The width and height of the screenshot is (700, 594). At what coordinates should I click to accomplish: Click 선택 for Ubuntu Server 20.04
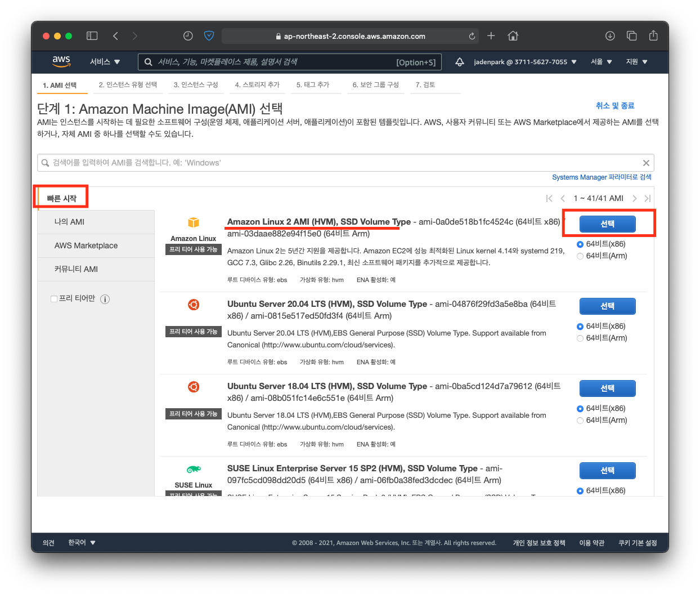click(x=608, y=306)
